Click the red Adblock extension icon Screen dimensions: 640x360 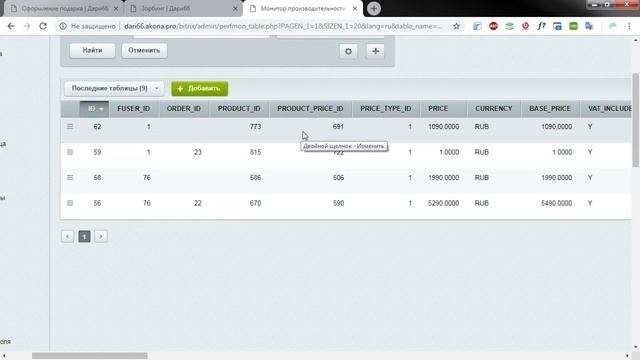point(493,26)
